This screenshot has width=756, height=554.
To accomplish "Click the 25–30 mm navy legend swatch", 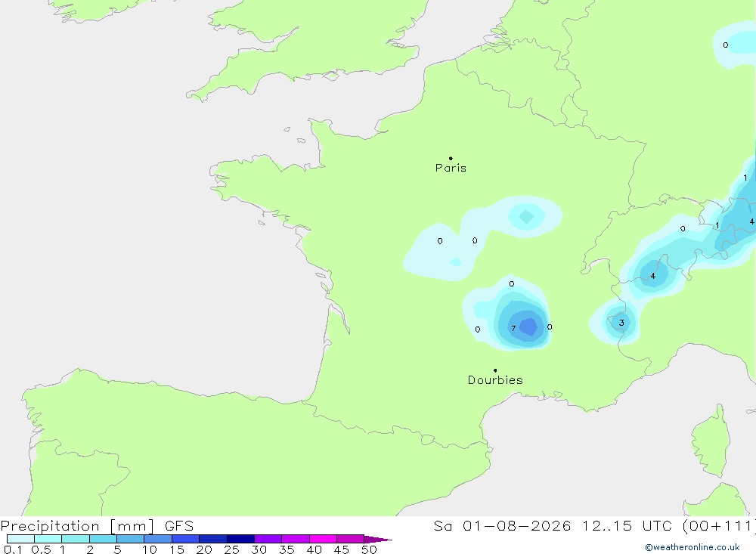I will click(240, 539).
